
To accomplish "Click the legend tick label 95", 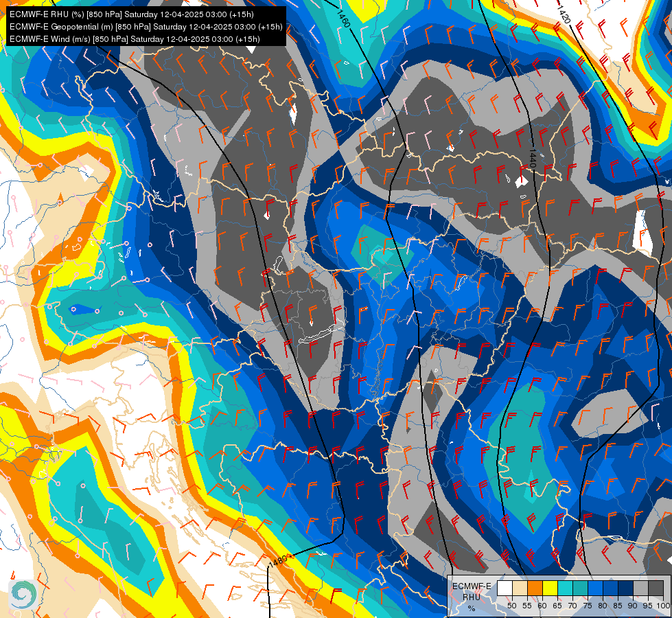I will pos(648,606).
